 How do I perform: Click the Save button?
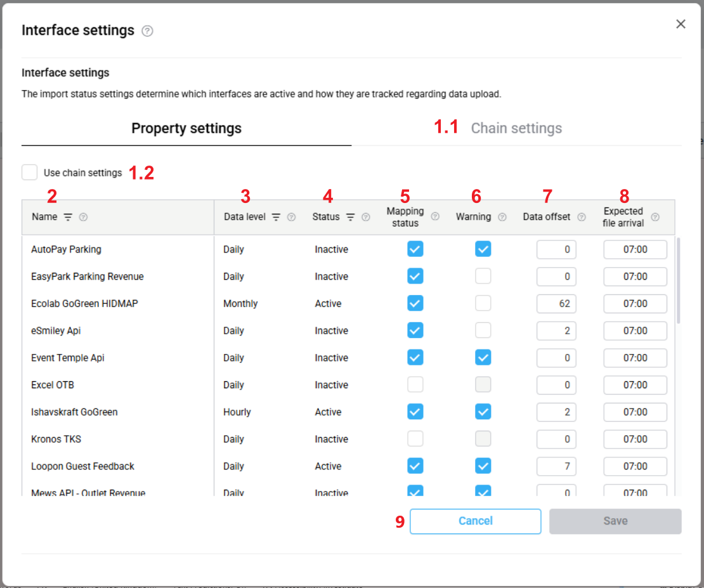tap(615, 521)
